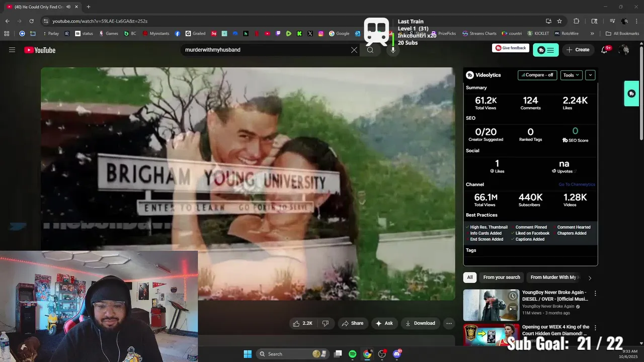Select the All filter chip
Image resolution: width=644 pixels, height=362 pixels.
tap(470, 278)
